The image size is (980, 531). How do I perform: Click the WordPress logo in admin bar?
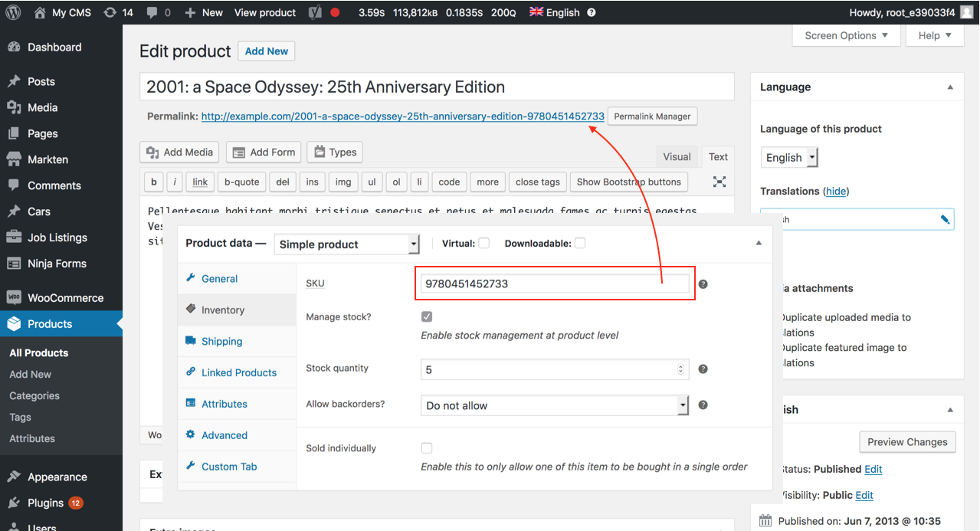[14, 12]
